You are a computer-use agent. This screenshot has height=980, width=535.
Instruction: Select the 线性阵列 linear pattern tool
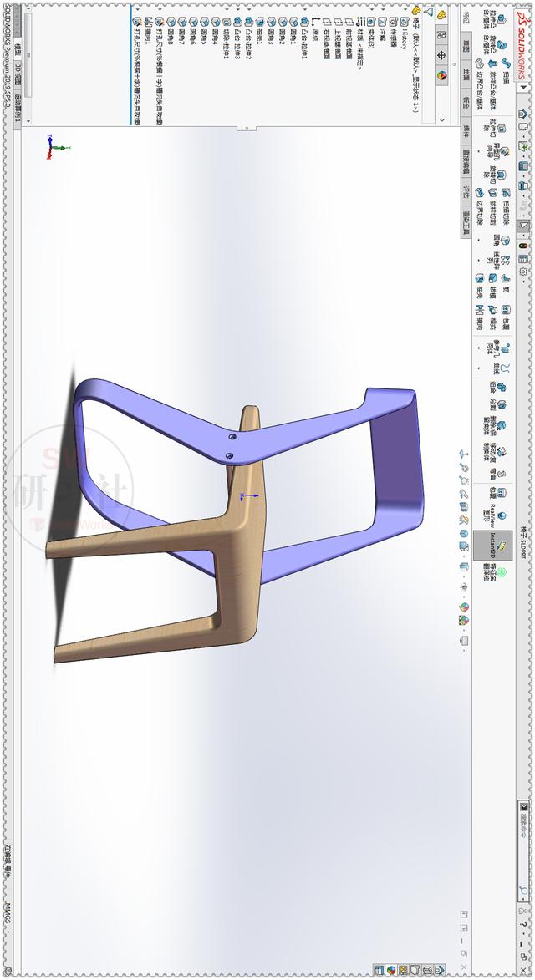(x=500, y=260)
